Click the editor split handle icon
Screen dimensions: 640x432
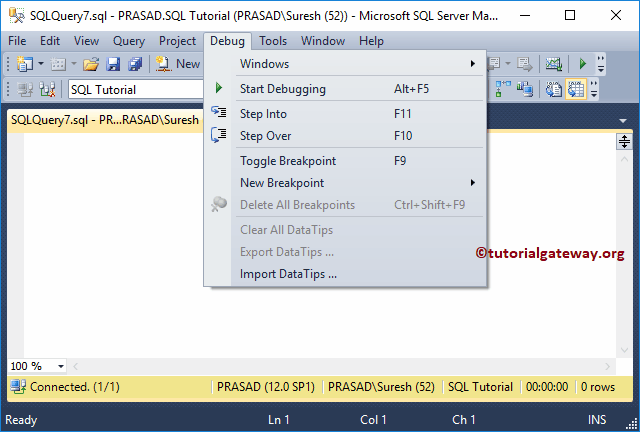[624, 142]
